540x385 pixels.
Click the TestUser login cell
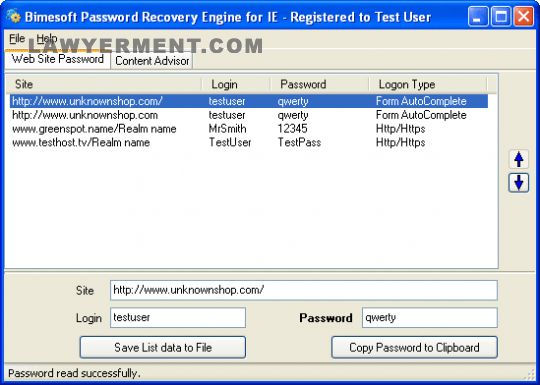coord(230,143)
